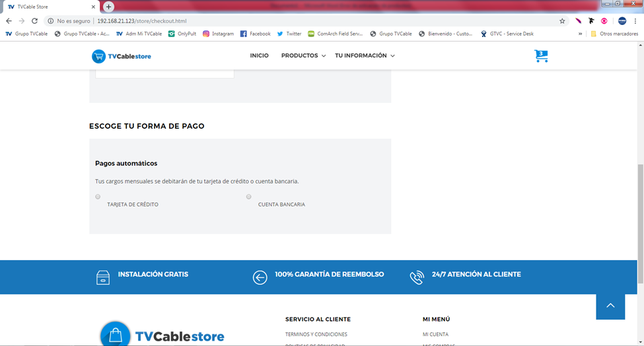This screenshot has height=346, width=644.
Task: Open the Instagram bookmark
Action: click(x=218, y=34)
